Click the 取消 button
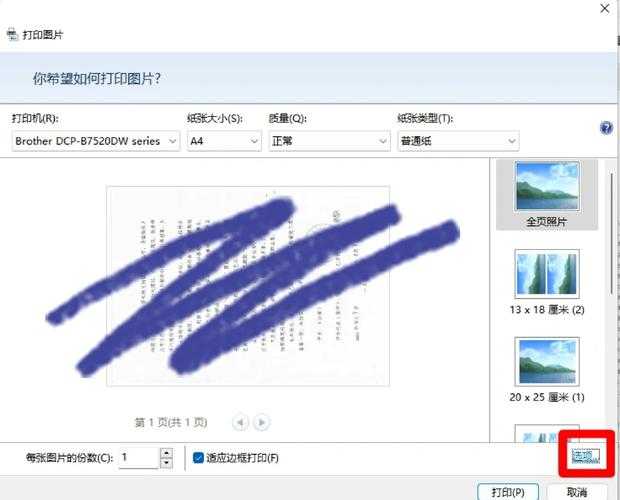The width and height of the screenshot is (620, 500). point(576,492)
